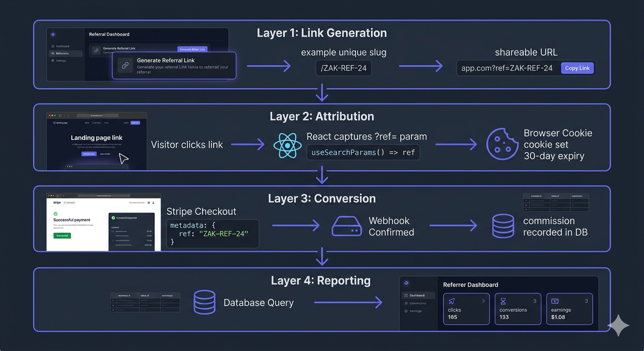Click the purple hero button on landing page
The image size is (644, 351).
(x=89, y=154)
